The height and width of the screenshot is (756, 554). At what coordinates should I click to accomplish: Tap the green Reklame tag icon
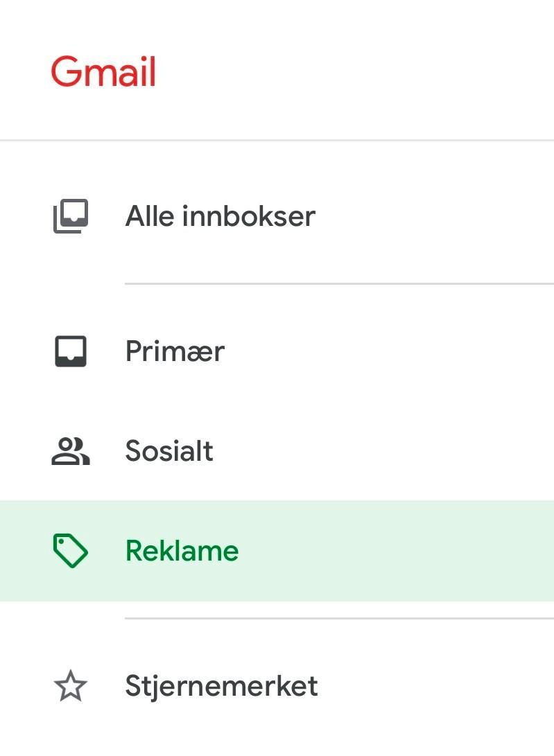(71, 551)
